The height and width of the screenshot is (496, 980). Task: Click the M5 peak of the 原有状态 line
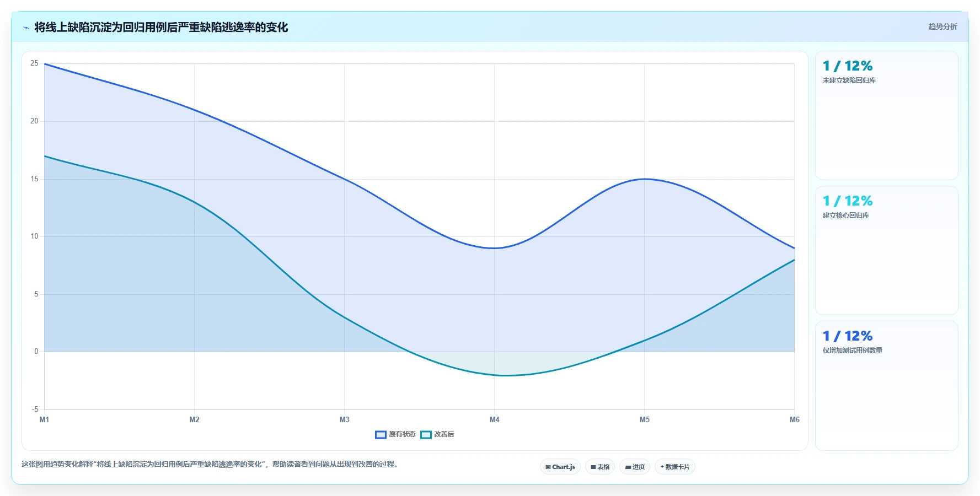pyautogui.click(x=644, y=179)
